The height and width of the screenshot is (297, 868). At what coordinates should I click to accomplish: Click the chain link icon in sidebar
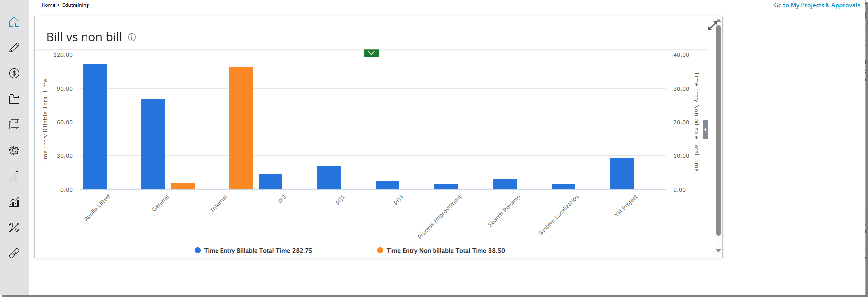pyautogui.click(x=14, y=253)
